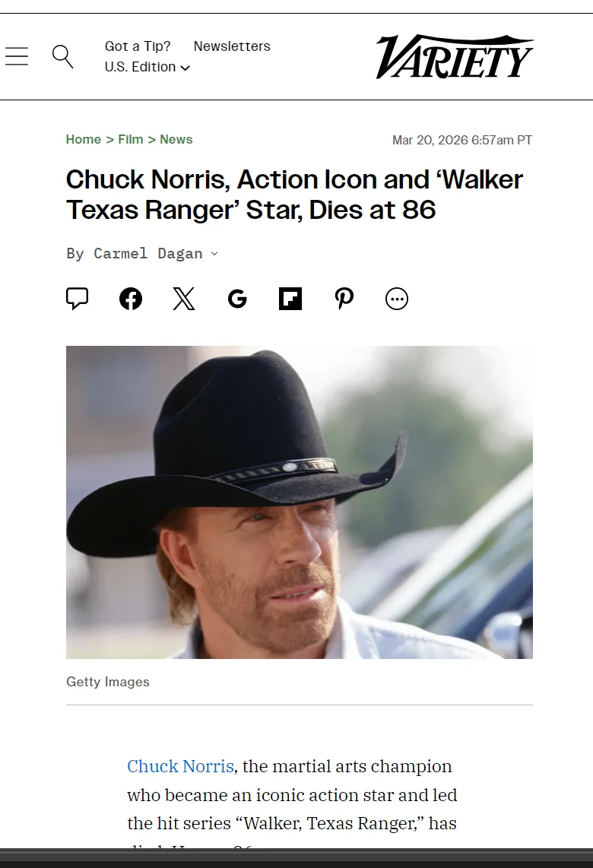
Task: Open the author Carmel Dagan's name
Action: [147, 254]
